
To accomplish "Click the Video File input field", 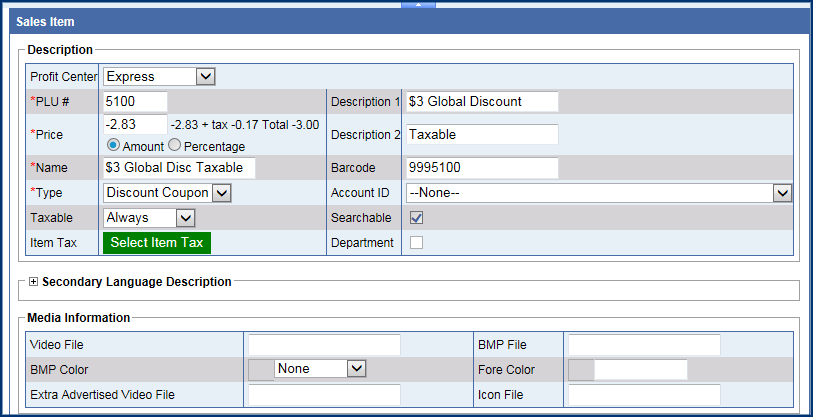I will [324, 345].
